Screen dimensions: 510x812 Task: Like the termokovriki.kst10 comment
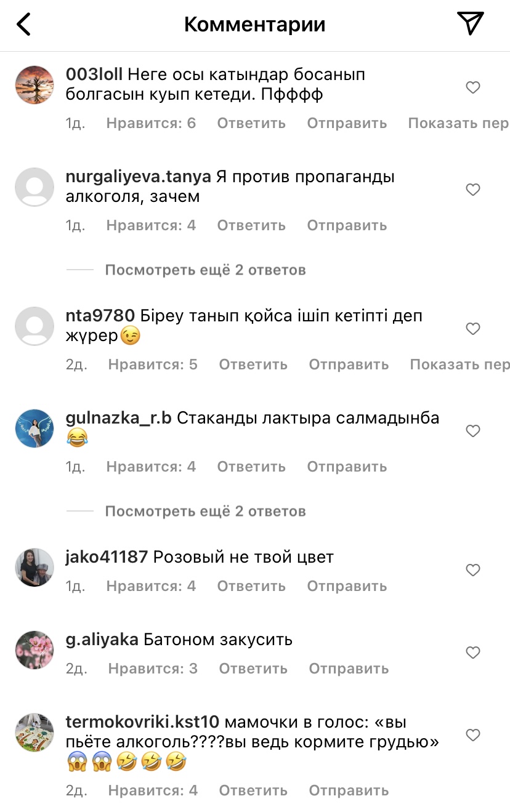click(x=473, y=735)
